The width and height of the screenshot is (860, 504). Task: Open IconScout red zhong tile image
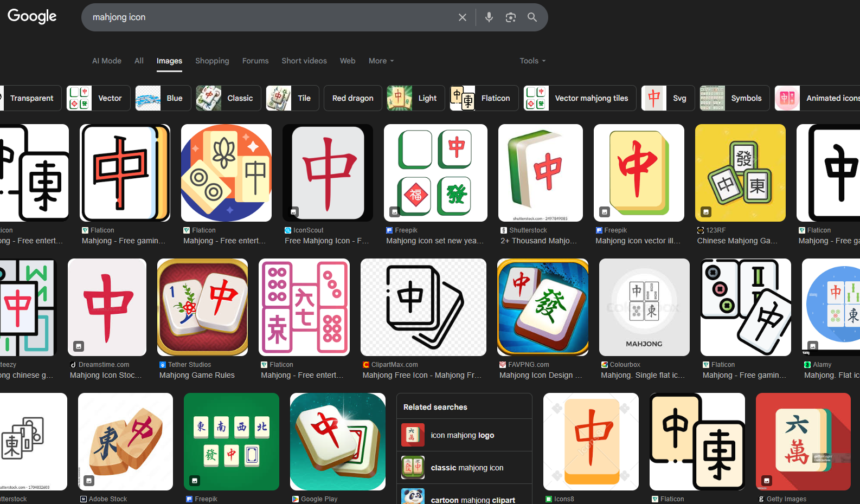[328, 173]
